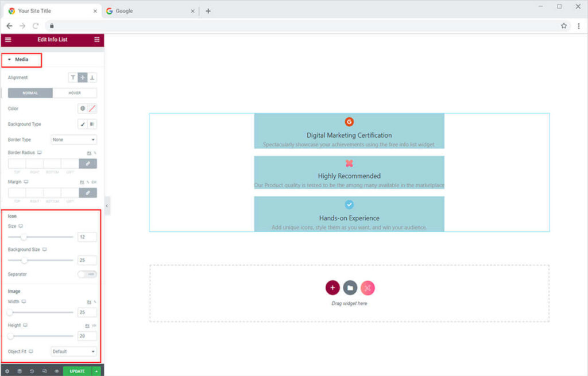Collapse the Media section
The image size is (588, 376).
click(x=21, y=59)
